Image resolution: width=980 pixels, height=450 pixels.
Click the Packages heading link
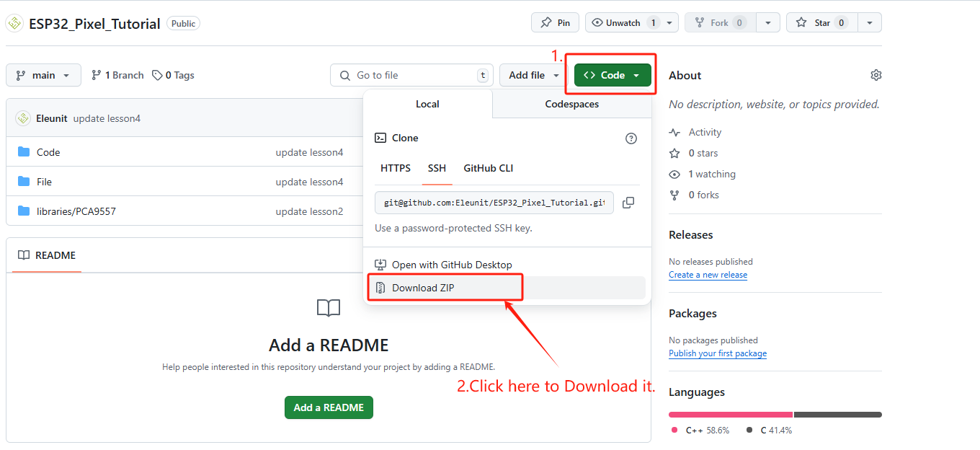pyautogui.click(x=692, y=314)
